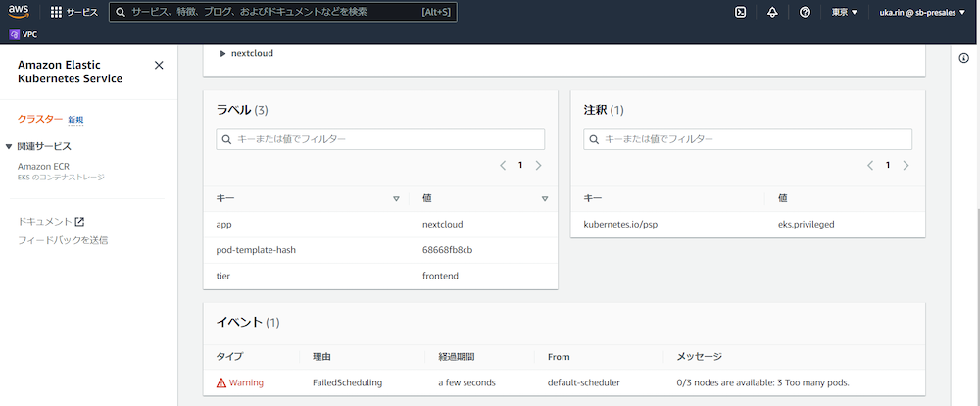Sort labels by 値 column
The image size is (980, 406).
[544, 198]
